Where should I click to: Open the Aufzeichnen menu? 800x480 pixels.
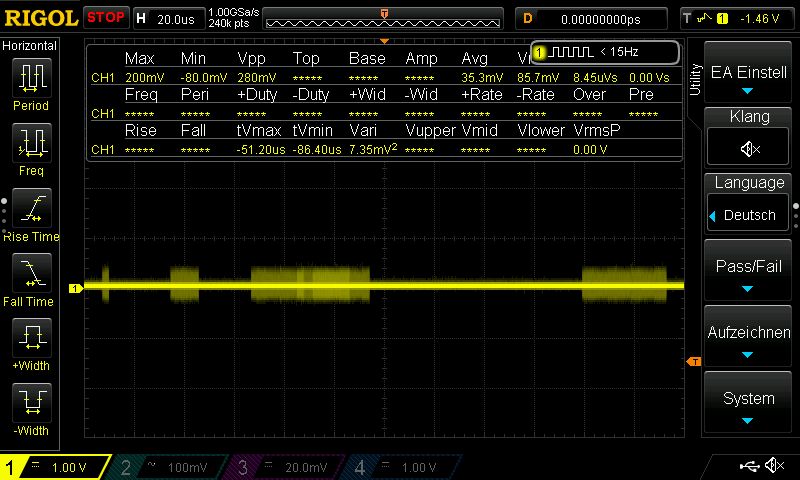coord(749,338)
